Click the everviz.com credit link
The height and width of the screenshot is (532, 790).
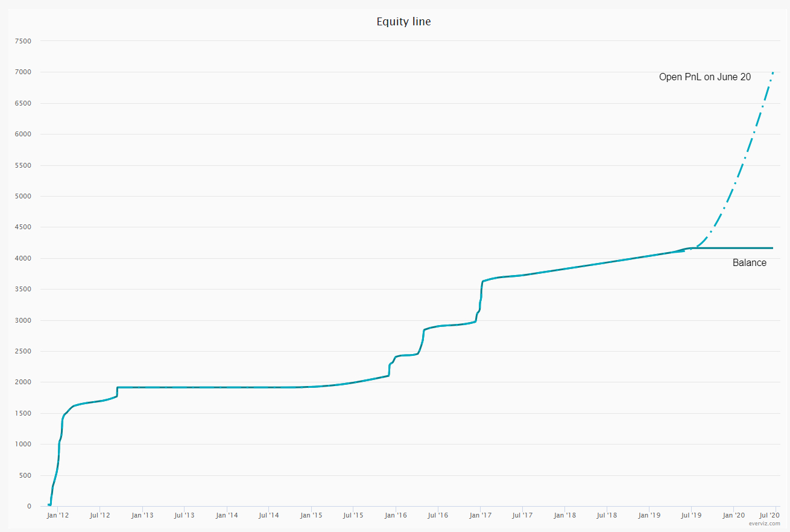pos(764,524)
